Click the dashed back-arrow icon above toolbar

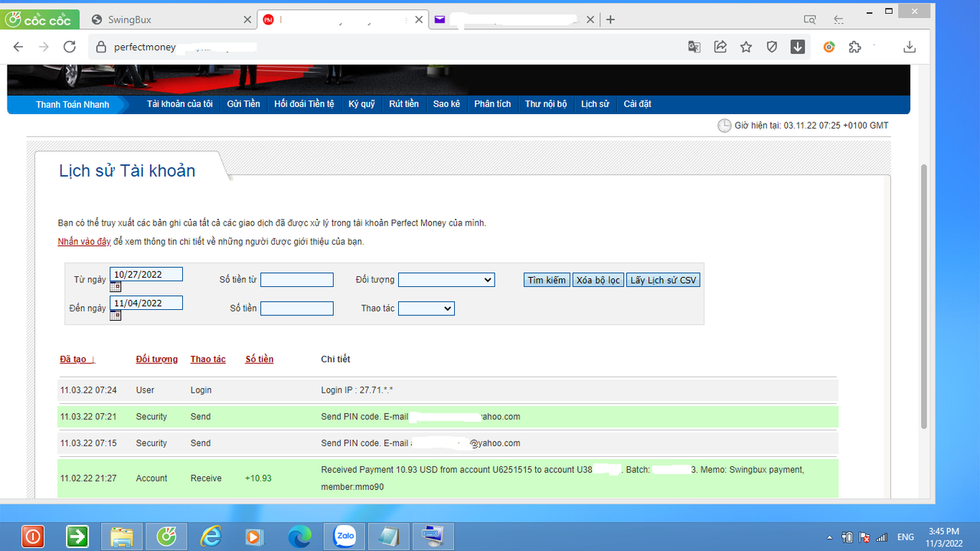click(x=838, y=20)
